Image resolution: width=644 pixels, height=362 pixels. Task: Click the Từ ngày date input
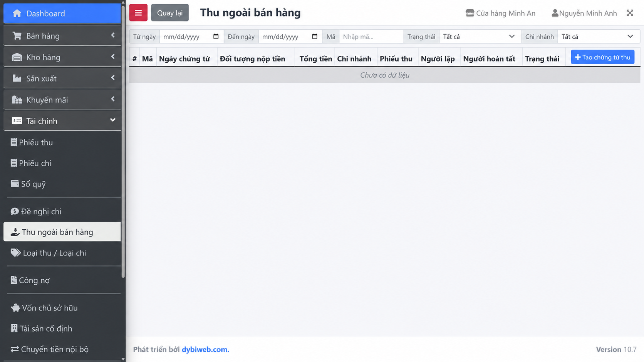click(191, 37)
